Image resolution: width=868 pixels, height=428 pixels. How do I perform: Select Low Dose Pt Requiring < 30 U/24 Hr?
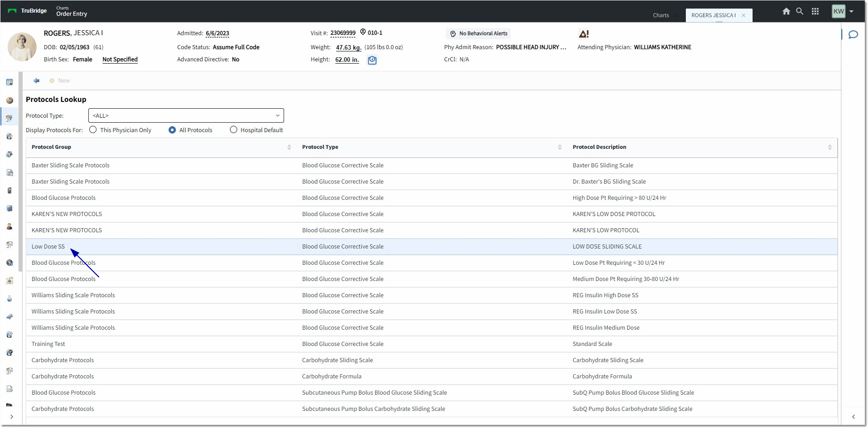619,263
